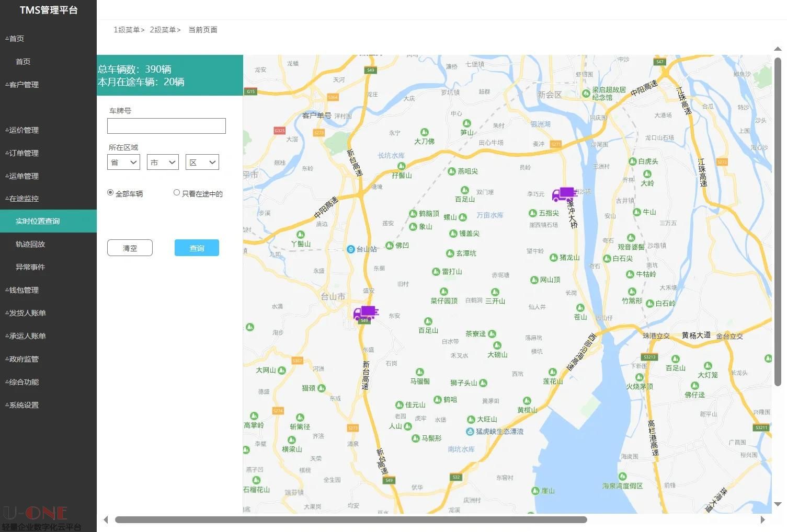Click the green mountain icon for 雷打山
The width and height of the screenshot is (787, 532).
[436, 272]
